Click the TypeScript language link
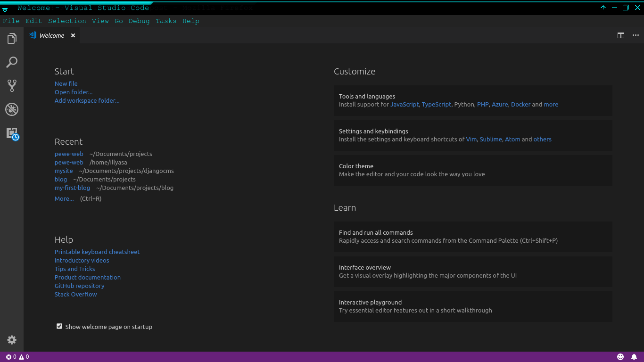The image size is (644, 362). (x=437, y=104)
